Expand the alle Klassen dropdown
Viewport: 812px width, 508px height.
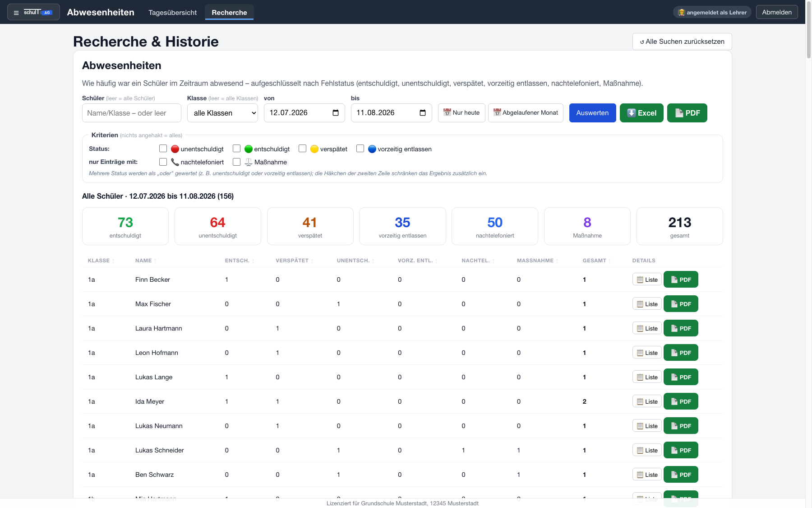pos(222,113)
